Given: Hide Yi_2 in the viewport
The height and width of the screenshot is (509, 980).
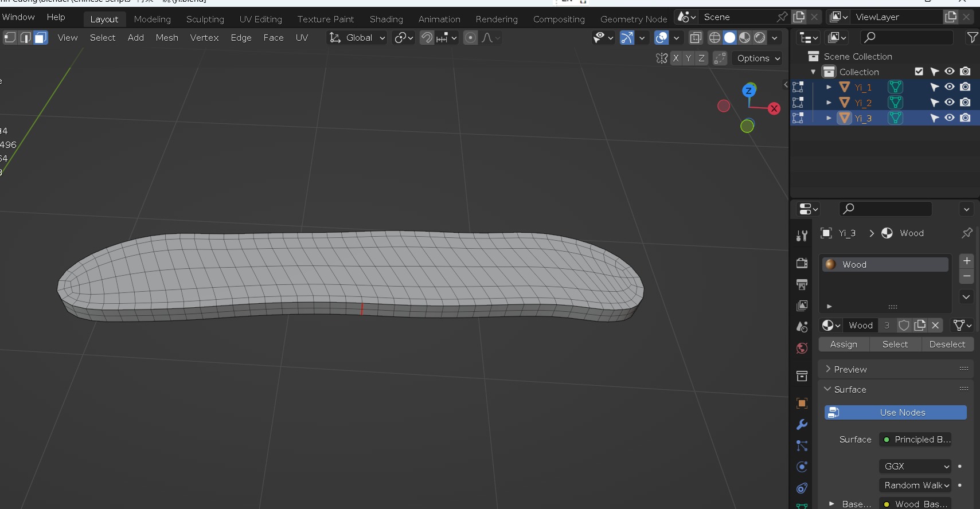Looking at the screenshot, I should 950,103.
